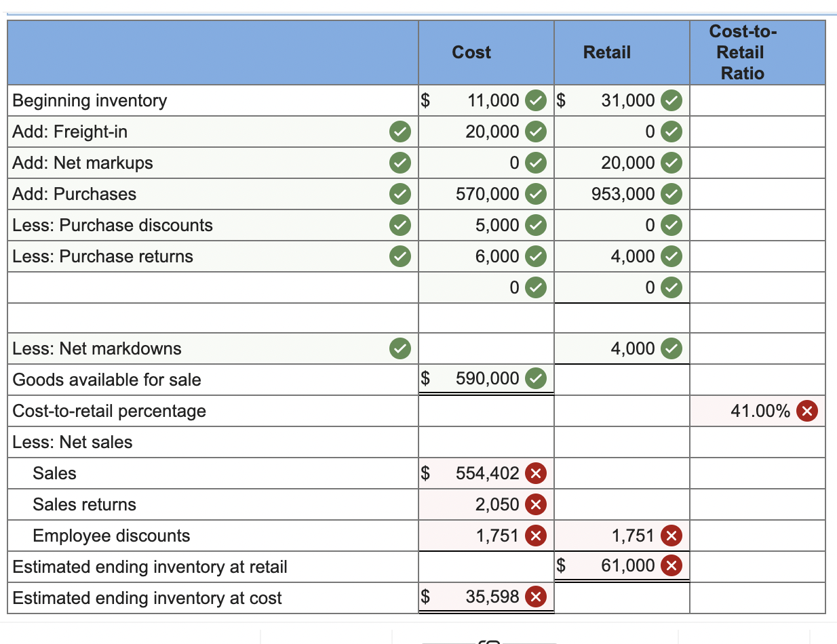The width and height of the screenshot is (837, 644).
Task: Select the Purchases cost field 570,000
Action: (486, 194)
